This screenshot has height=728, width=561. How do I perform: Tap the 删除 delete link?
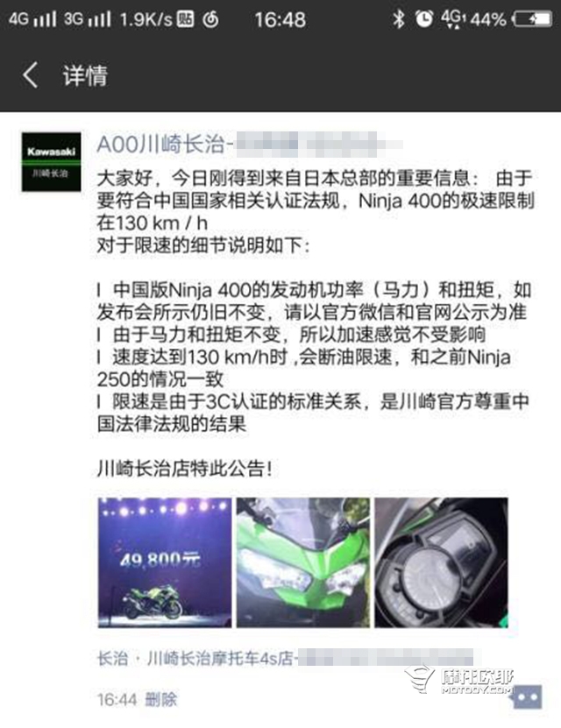point(161,699)
